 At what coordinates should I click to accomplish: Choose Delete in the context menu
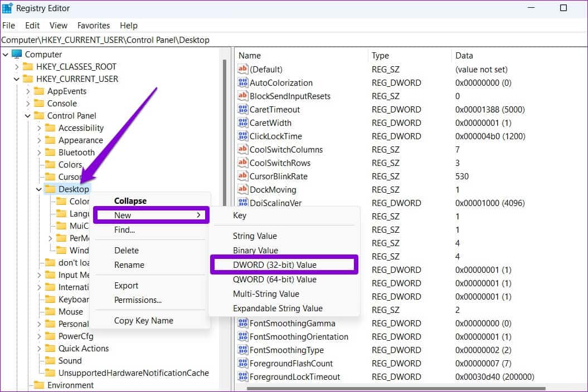click(x=151, y=251)
